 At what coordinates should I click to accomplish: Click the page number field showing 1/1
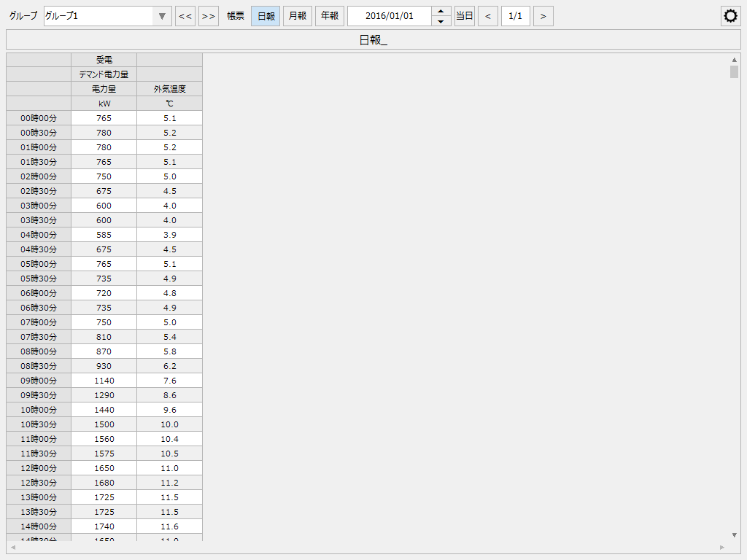click(x=515, y=15)
